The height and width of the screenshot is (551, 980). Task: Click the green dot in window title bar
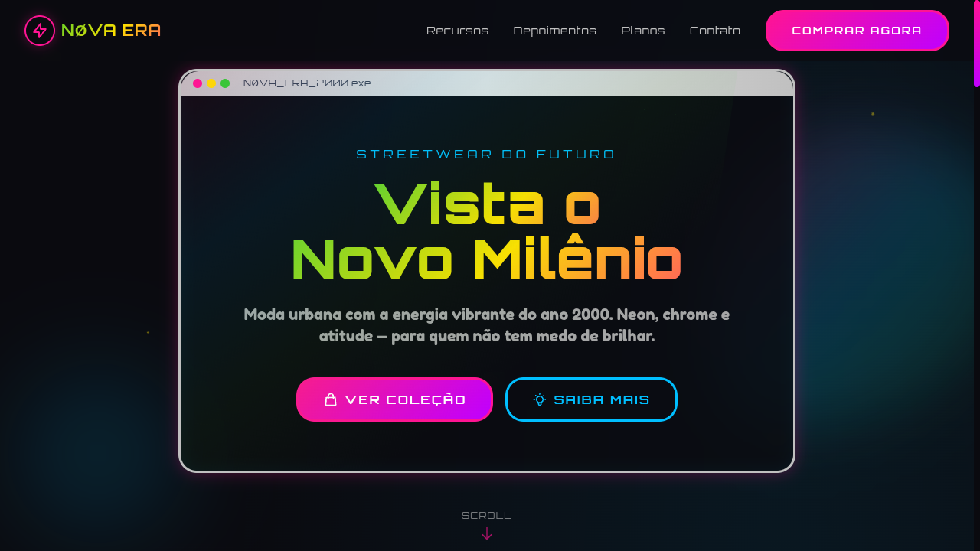click(225, 83)
